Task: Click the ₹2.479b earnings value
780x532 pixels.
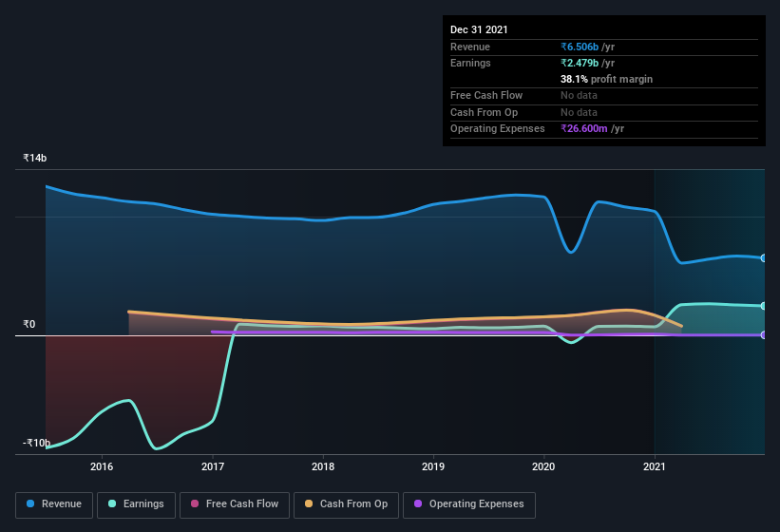Action: click(x=580, y=63)
